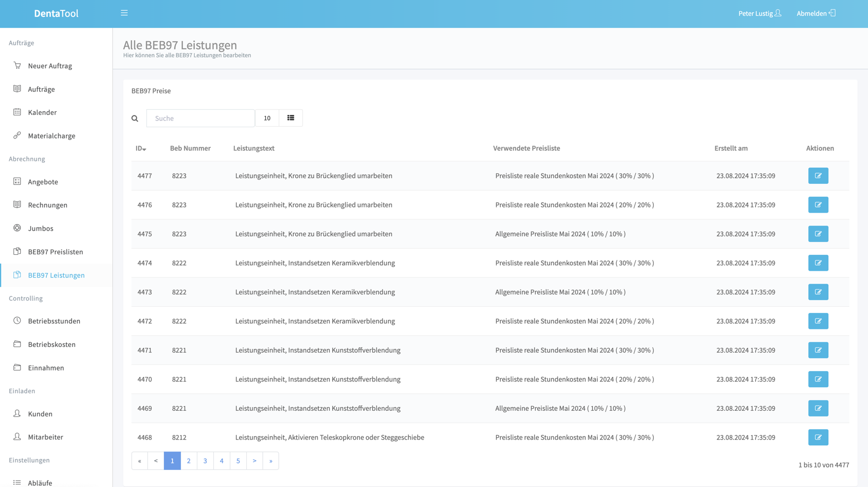Click the Betriebsstunden clock icon
The height and width of the screenshot is (487, 868).
point(17,321)
